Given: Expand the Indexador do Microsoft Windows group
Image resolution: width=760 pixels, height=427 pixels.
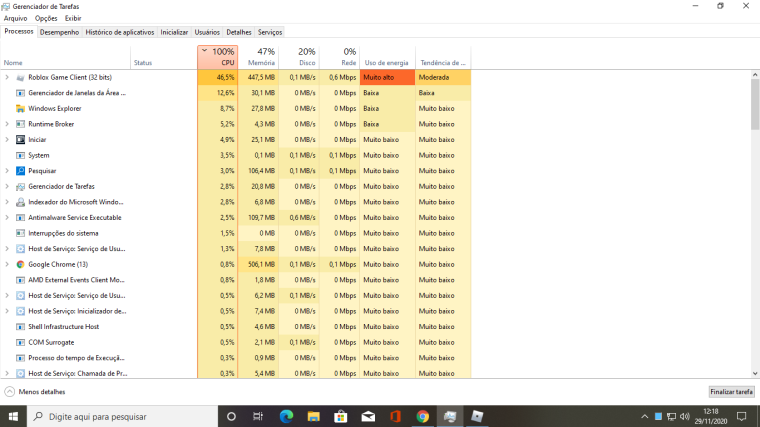Looking at the screenshot, I should 7,202.
